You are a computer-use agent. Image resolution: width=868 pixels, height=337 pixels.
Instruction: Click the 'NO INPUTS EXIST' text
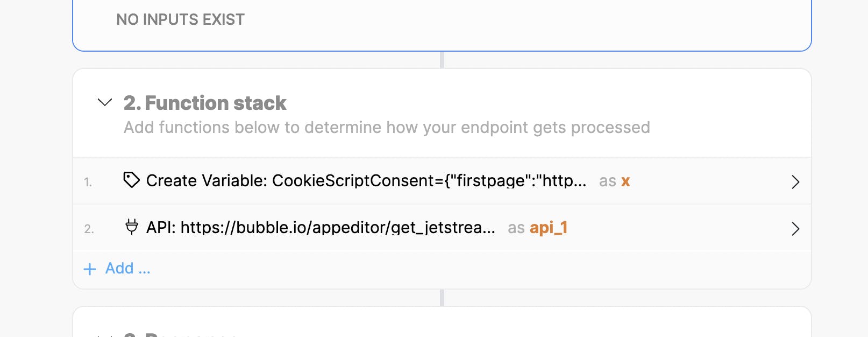(x=180, y=20)
